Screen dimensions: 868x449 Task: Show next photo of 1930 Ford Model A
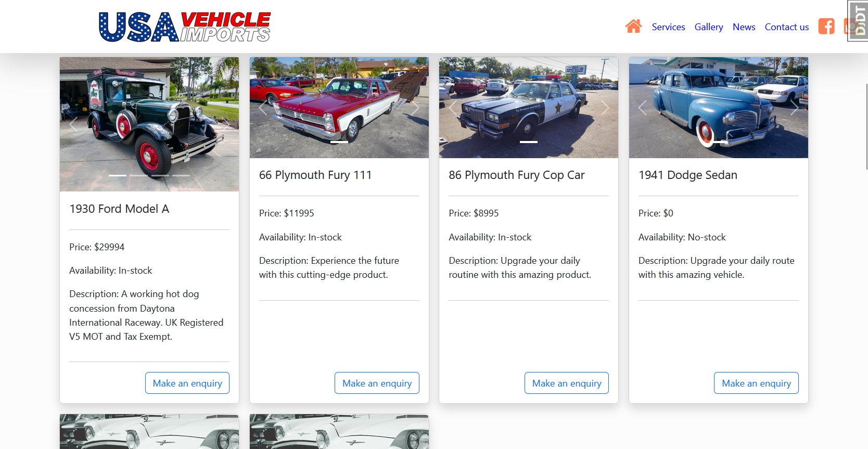point(225,124)
